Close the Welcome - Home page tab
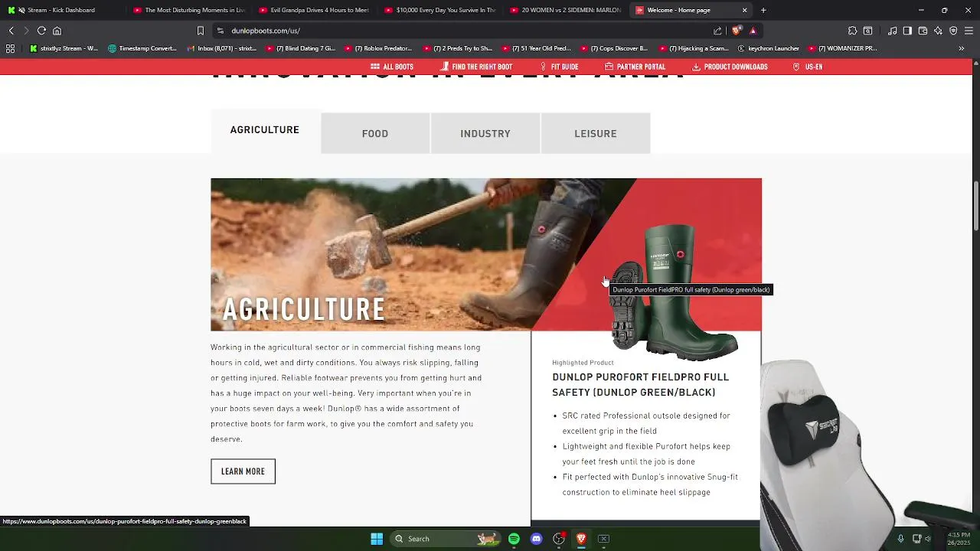The width and height of the screenshot is (980, 551). (744, 10)
